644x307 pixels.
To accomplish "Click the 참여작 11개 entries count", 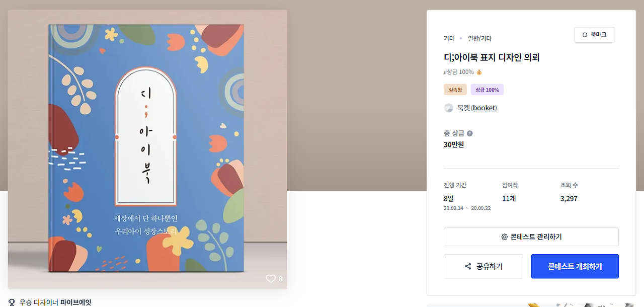I will tap(509, 198).
